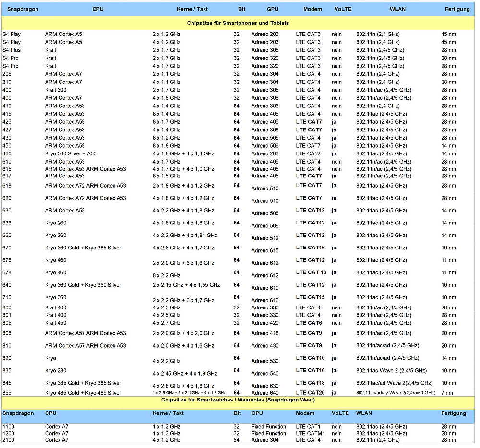480x448 pixels.
Task: Click the '802.11ac/ad/ay Wave 2(2,4/5/60 GHz)' cell
Action: [x=396, y=393]
